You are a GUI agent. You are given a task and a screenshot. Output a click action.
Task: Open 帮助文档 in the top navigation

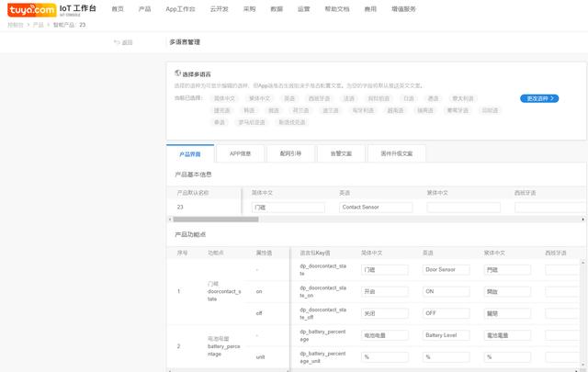click(x=337, y=9)
